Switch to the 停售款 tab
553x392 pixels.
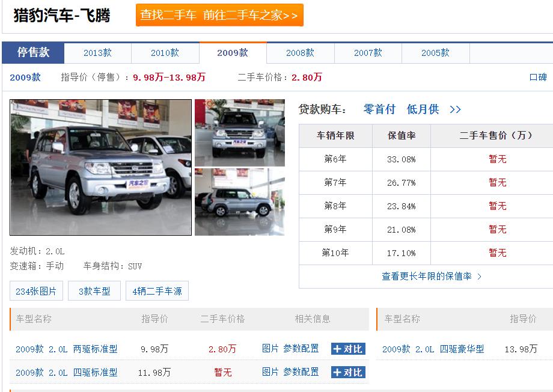pyautogui.click(x=33, y=53)
